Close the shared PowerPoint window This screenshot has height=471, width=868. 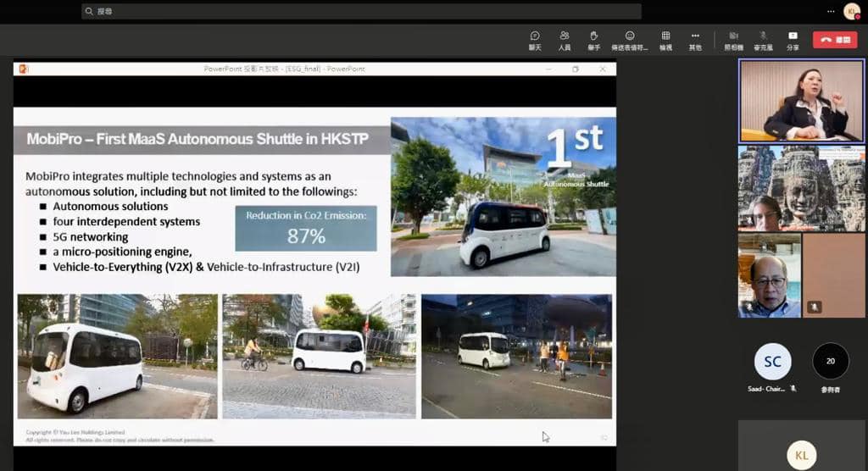point(603,69)
